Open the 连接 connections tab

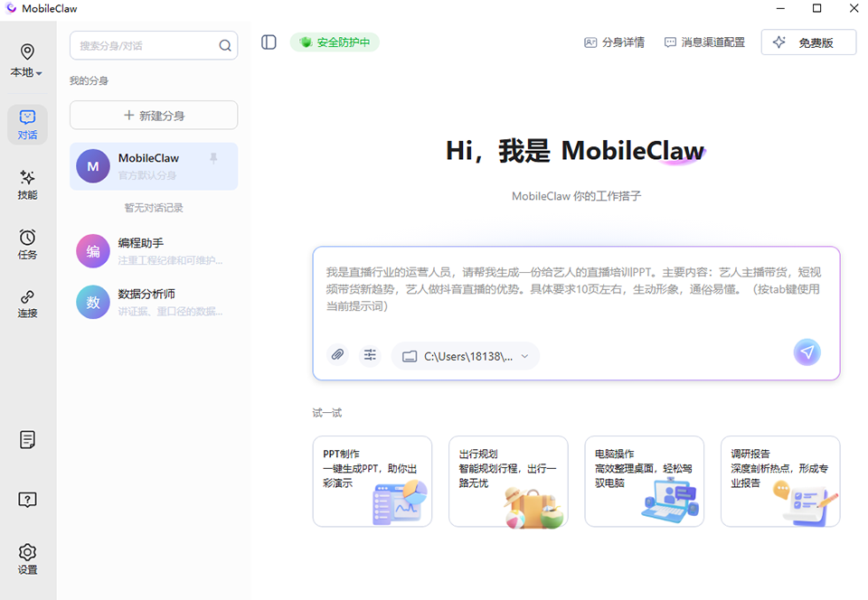(27, 304)
